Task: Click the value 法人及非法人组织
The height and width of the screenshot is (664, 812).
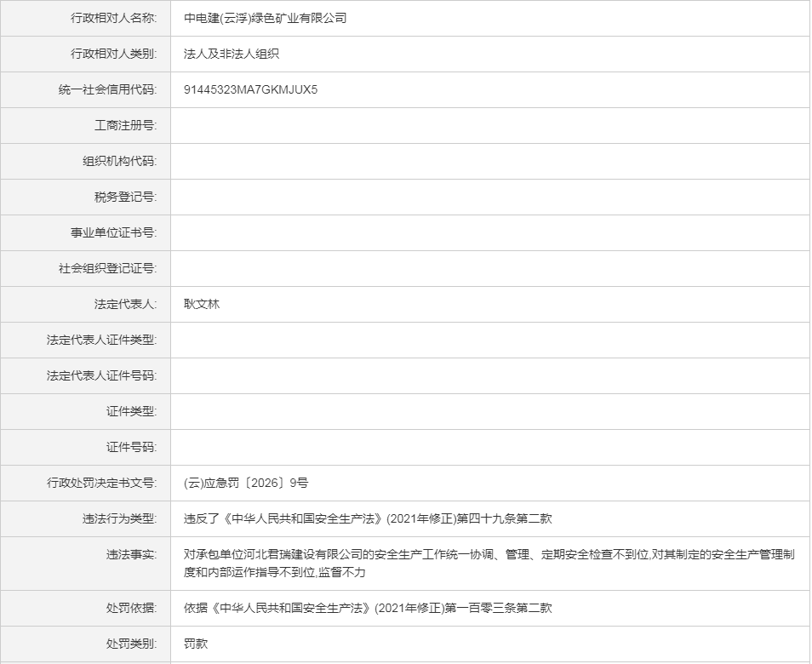Action: [x=232, y=54]
